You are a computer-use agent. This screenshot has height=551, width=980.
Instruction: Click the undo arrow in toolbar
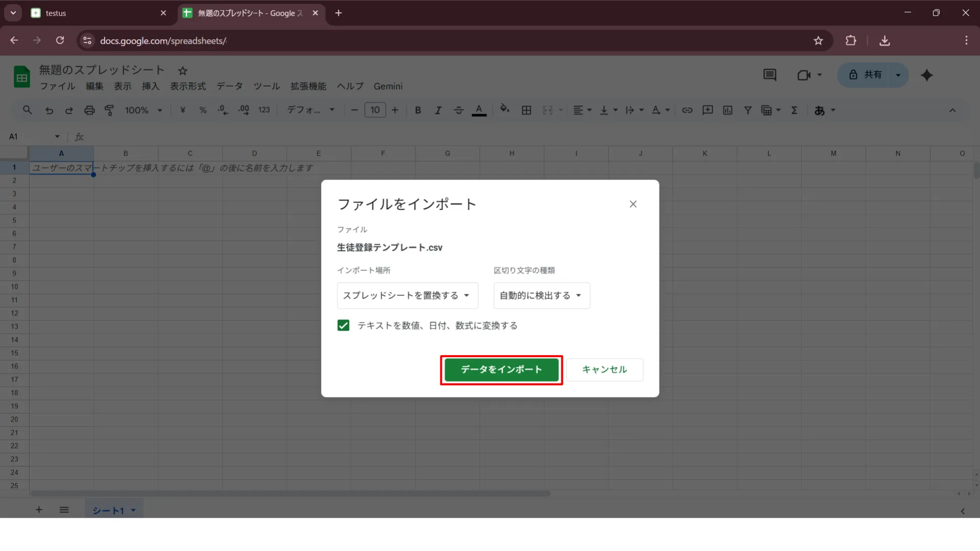(49, 110)
